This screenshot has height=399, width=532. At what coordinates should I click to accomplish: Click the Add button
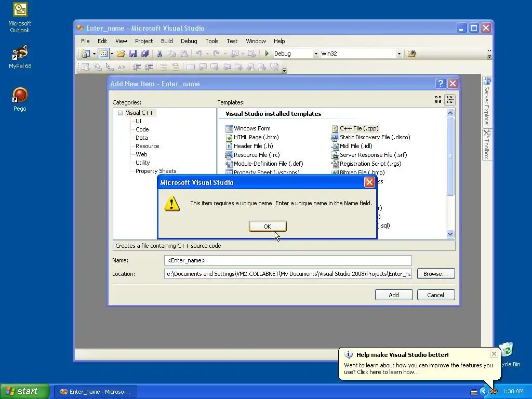394,295
